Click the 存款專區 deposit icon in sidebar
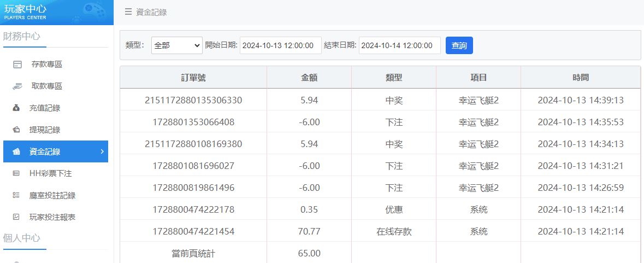 point(17,65)
